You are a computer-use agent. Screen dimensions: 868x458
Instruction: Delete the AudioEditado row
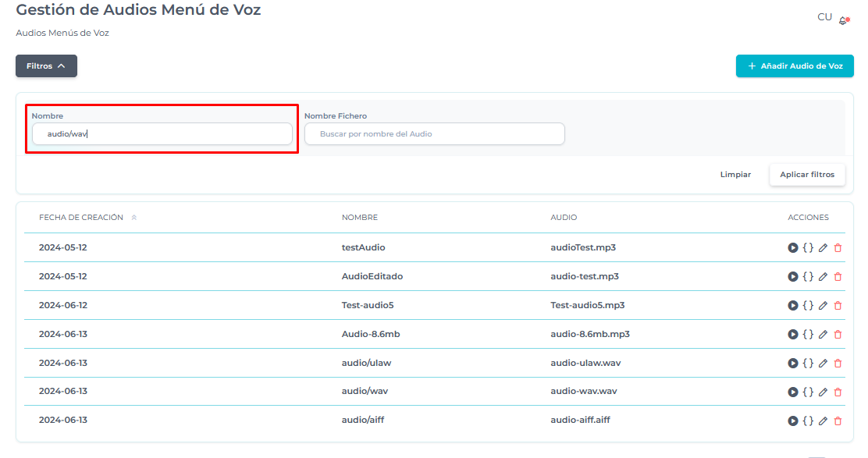point(838,276)
